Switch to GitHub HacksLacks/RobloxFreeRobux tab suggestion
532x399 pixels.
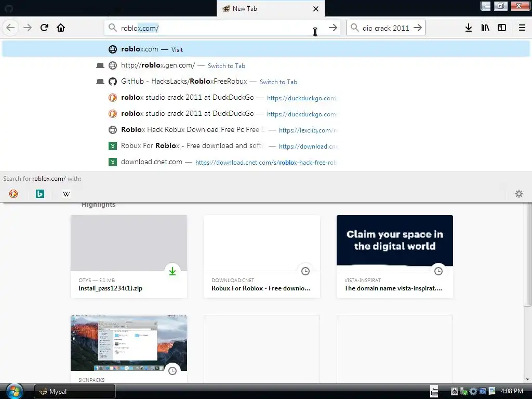[x=266, y=82]
